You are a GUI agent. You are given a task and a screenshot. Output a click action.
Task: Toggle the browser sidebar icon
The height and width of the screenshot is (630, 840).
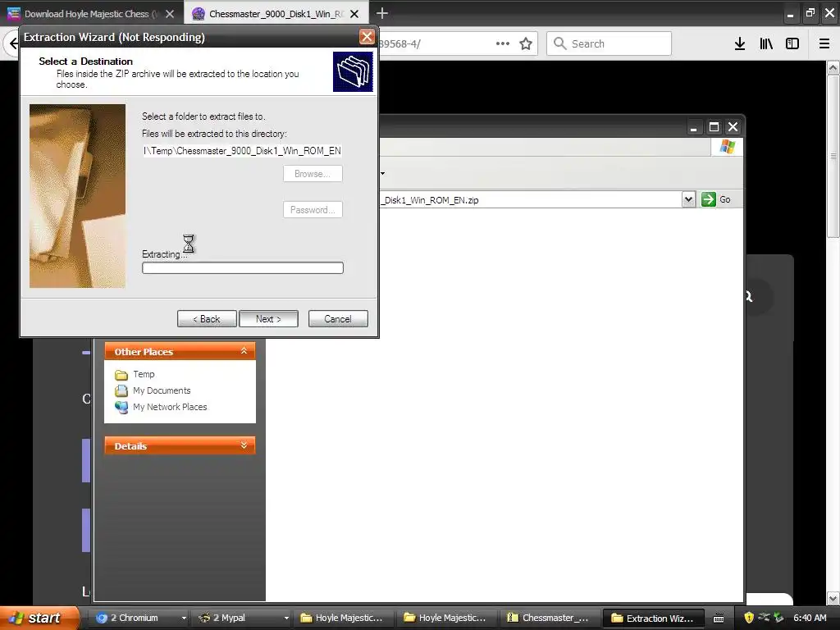tap(792, 43)
